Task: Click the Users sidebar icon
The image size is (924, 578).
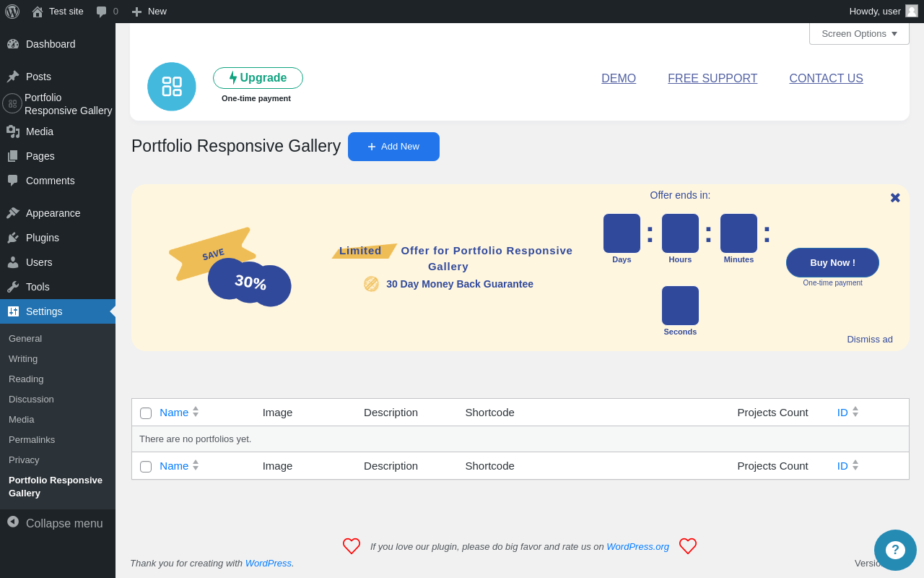Action: click(13, 262)
